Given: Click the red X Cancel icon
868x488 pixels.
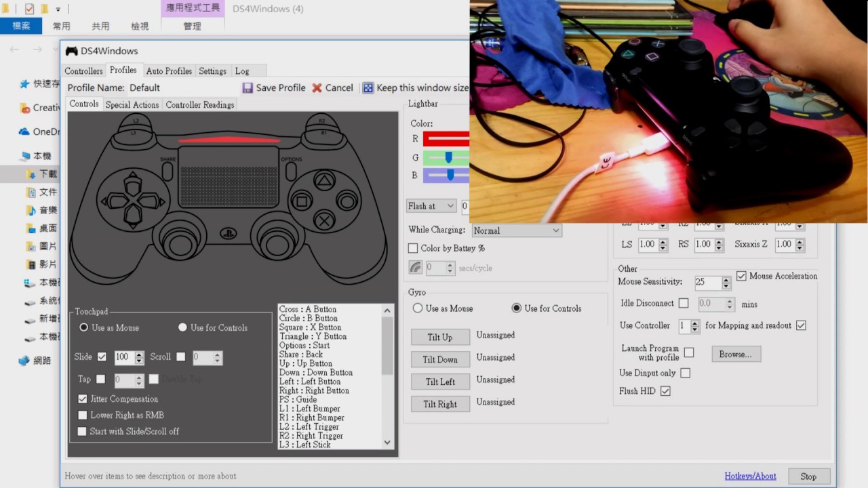Looking at the screenshot, I should click(317, 87).
